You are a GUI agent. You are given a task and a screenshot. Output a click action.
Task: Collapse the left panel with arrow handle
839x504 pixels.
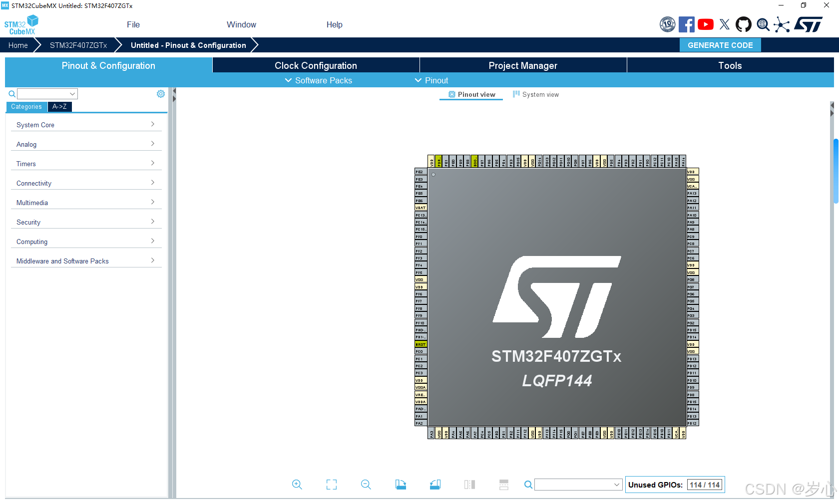point(174,95)
